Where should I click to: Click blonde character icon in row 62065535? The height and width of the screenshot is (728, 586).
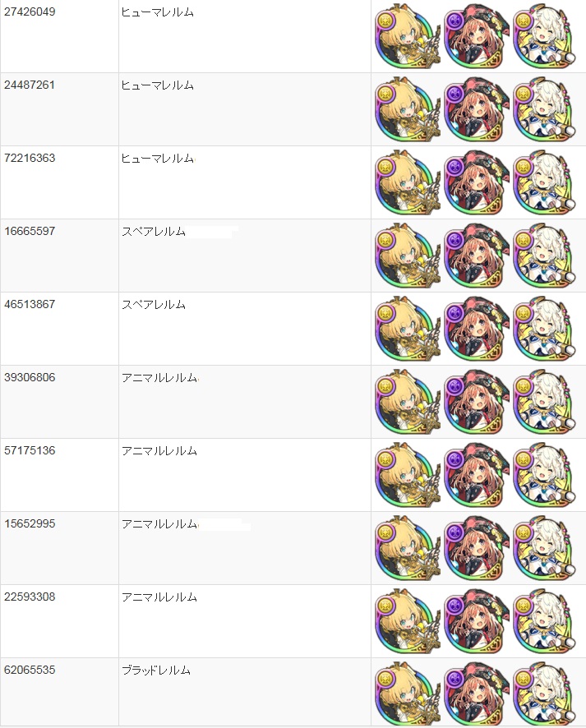coord(407,695)
